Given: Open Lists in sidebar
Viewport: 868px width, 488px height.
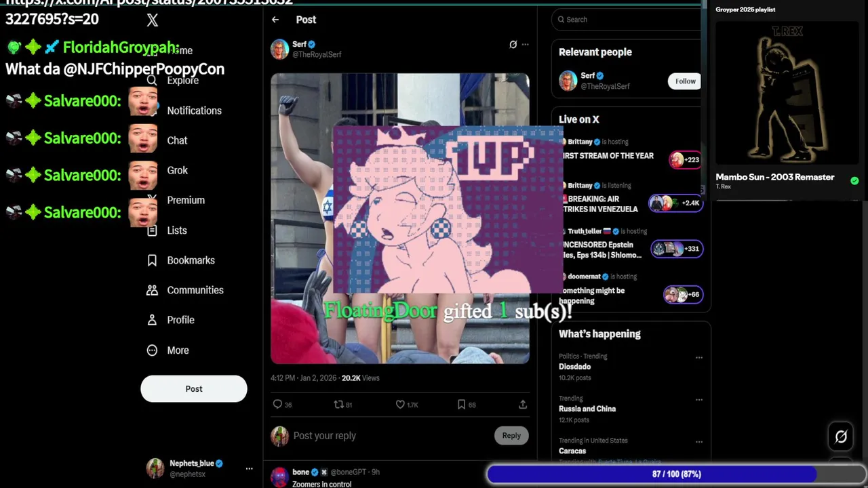Looking at the screenshot, I should coord(177,230).
